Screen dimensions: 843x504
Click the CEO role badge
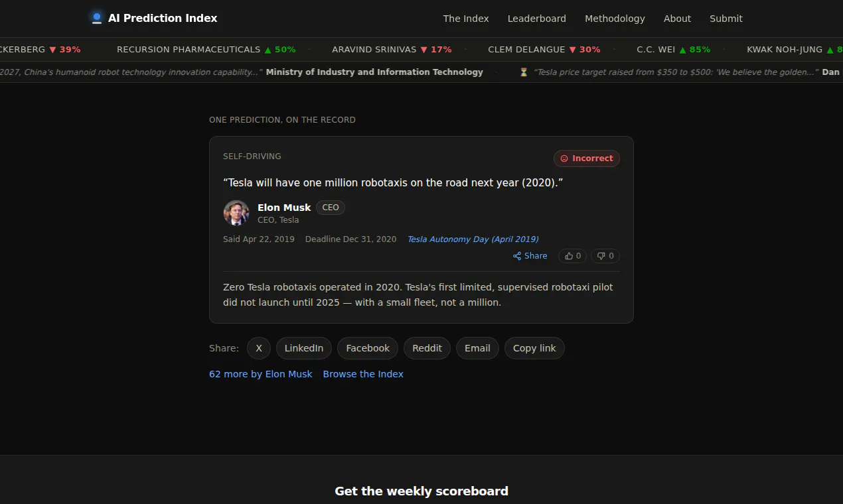tap(331, 208)
